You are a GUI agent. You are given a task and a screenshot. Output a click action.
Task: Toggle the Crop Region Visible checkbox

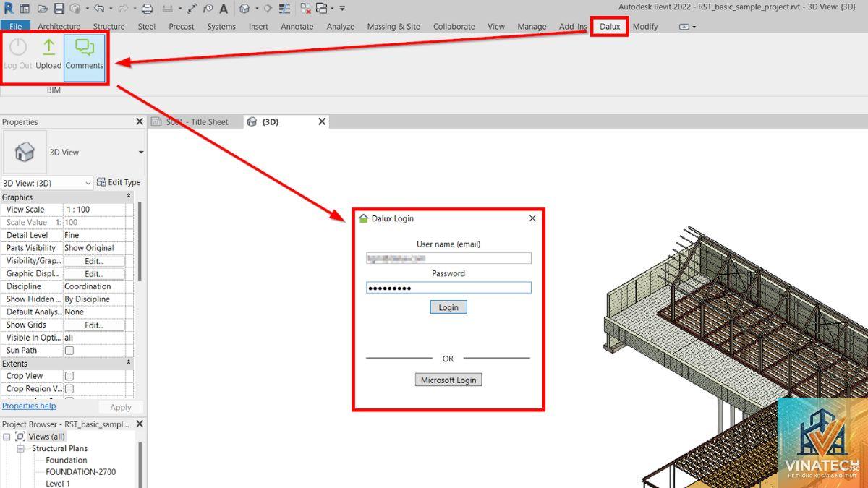[69, 389]
